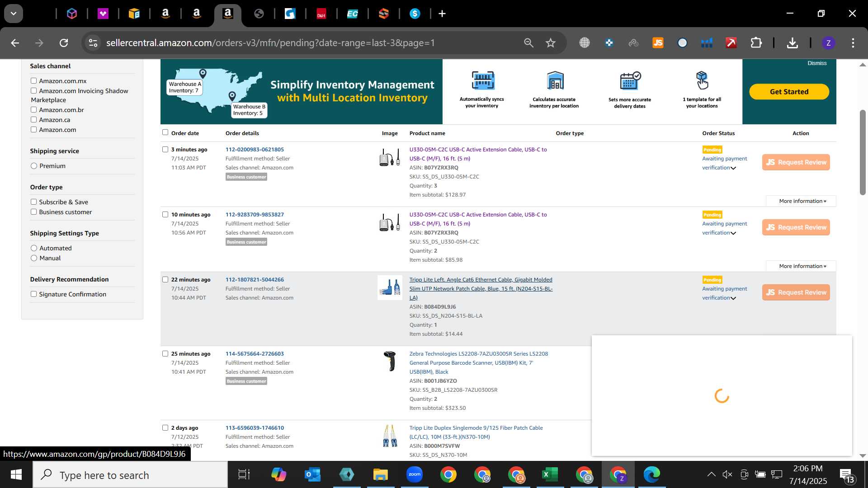
Task: Open a new browser tab
Action: click(x=442, y=14)
